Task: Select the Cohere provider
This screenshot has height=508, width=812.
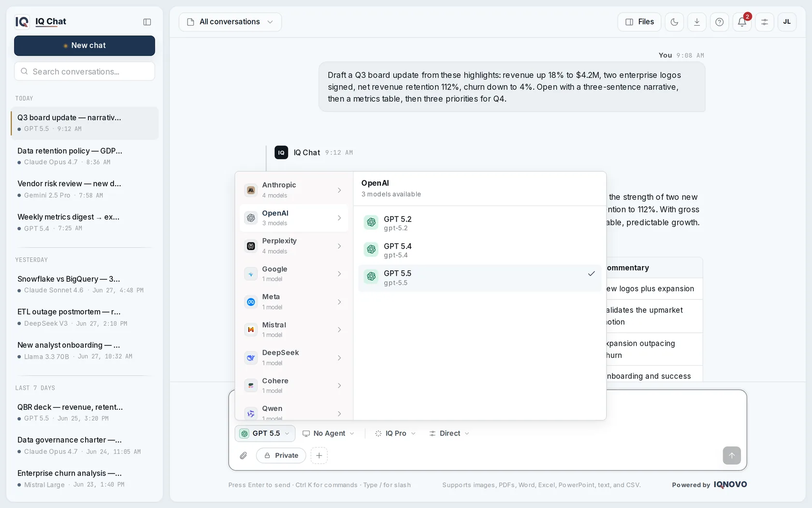Action: click(294, 386)
